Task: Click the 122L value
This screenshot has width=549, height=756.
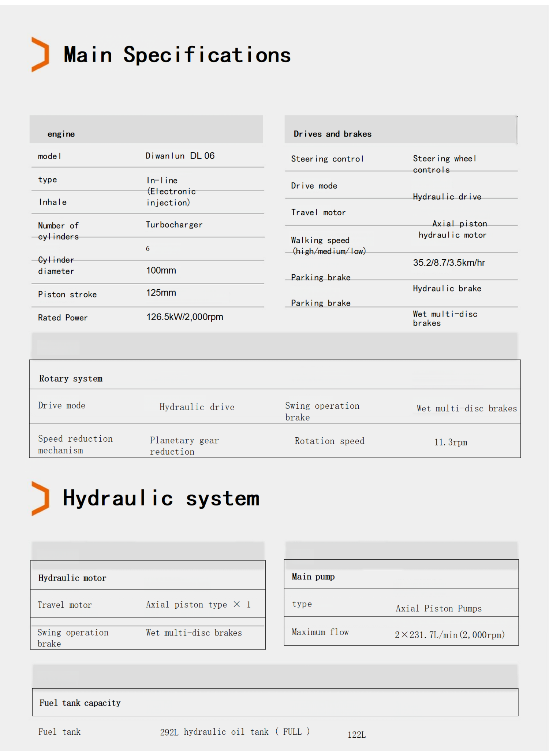Action: (x=357, y=735)
